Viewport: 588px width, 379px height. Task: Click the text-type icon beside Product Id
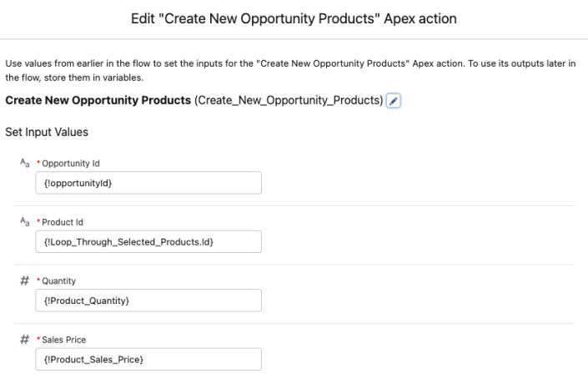pos(24,222)
